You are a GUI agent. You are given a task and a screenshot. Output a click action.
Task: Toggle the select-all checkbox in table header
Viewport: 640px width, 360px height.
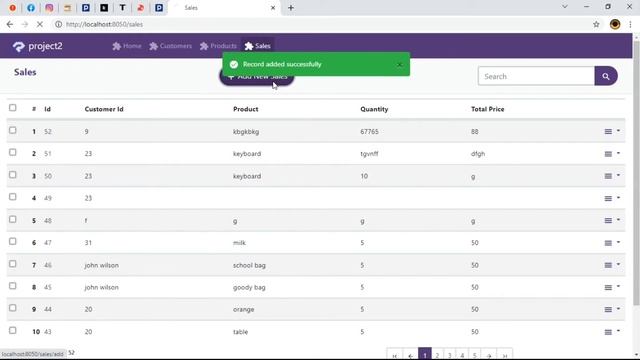point(13,108)
